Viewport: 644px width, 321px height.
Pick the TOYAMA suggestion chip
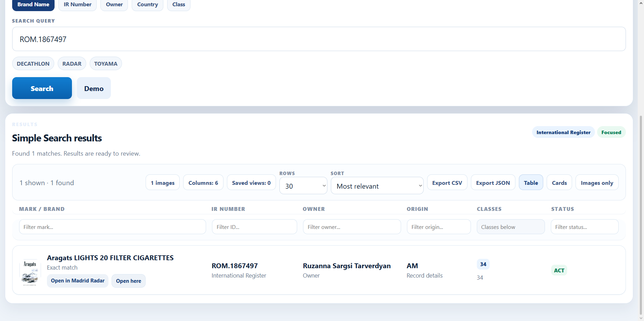106,64
